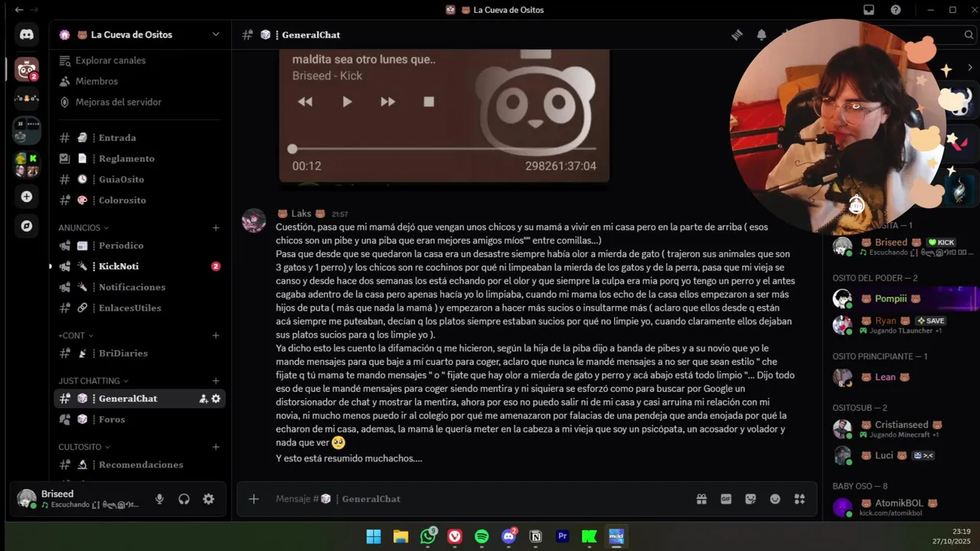
Task: Open notification settings bell icon
Action: point(762,34)
